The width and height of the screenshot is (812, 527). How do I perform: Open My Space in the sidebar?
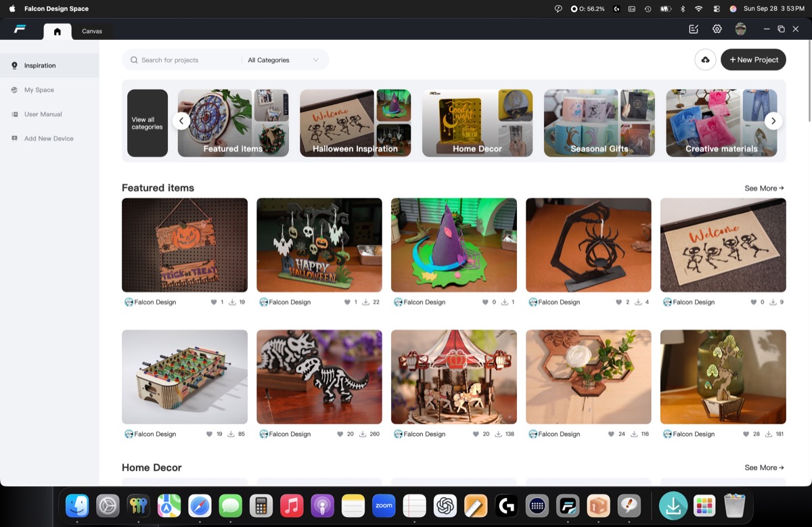(x=39, y=90)
